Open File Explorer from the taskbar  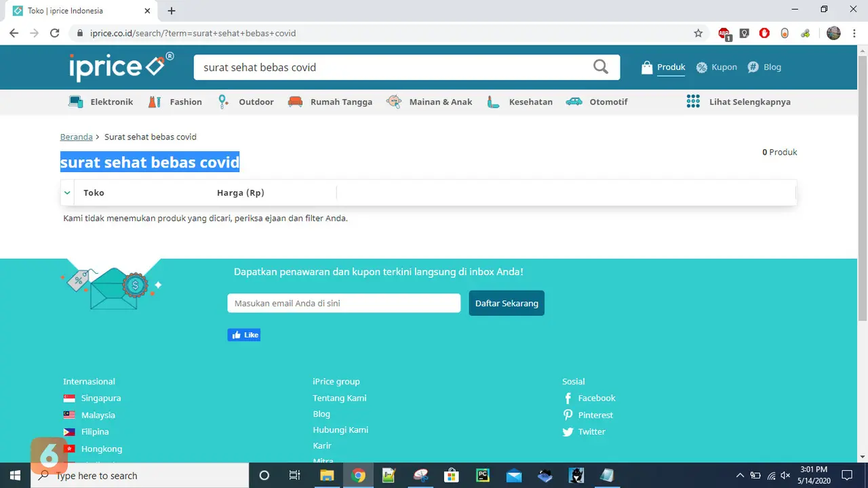327,475
